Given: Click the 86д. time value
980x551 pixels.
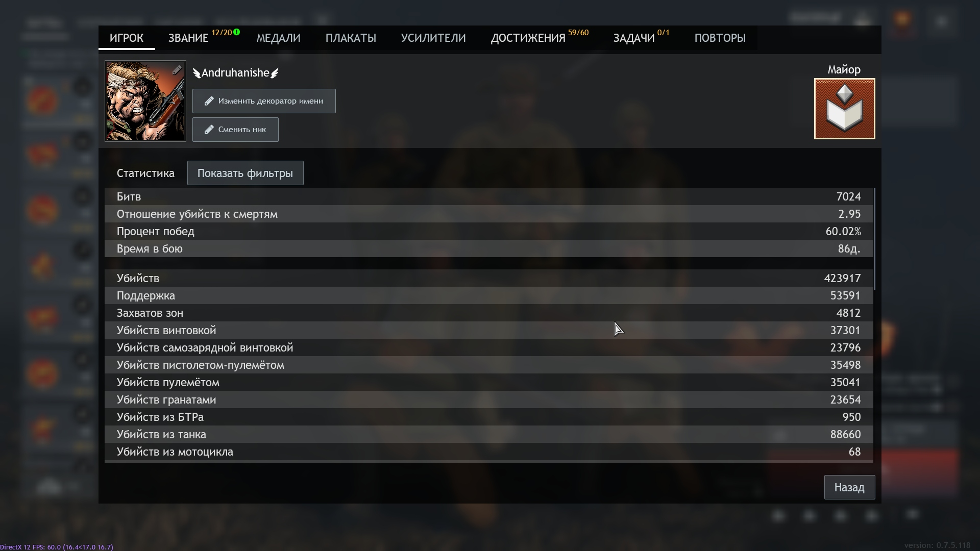Looking at the screenshot, I should (x=849, y=249).
